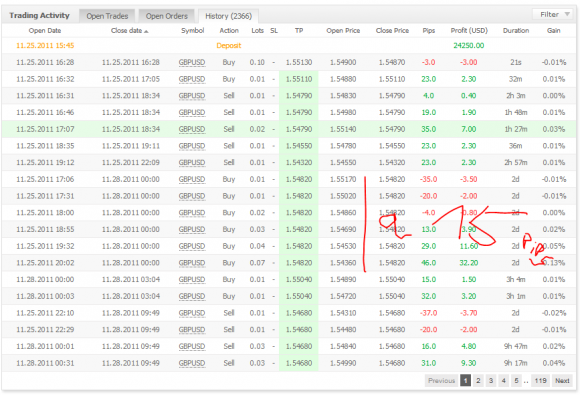Jump to last page 119
The width and height of the screenshot is (580, 395).
click(540, 381)
